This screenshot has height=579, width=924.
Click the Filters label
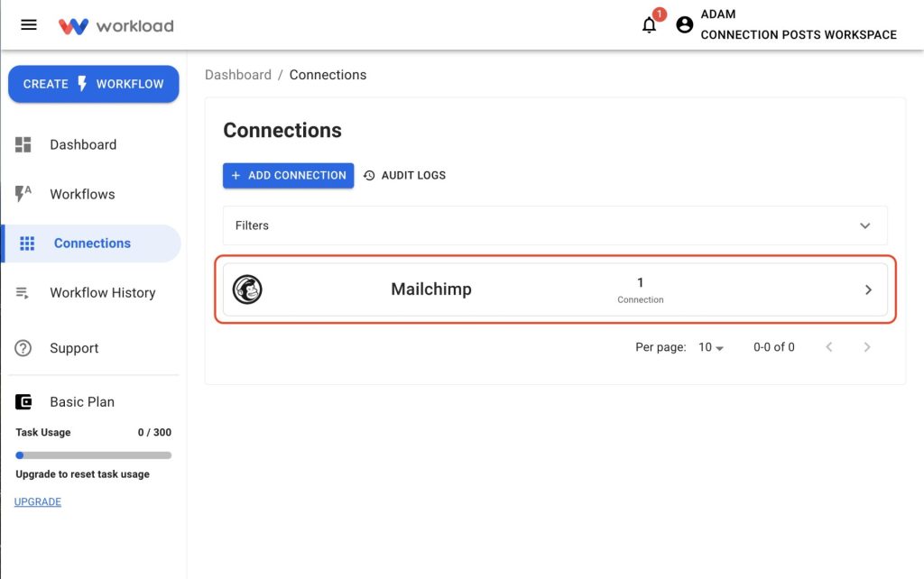click(252, 225)
